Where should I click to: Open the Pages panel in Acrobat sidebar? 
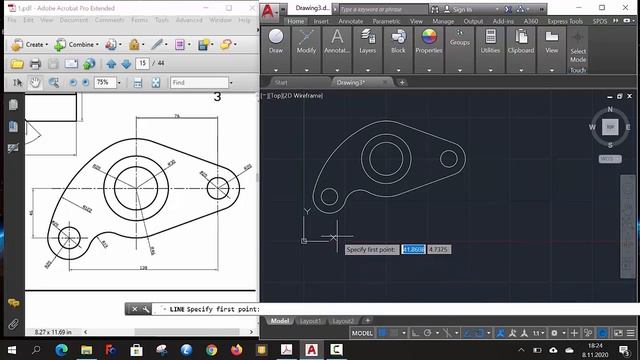[13, 105]
